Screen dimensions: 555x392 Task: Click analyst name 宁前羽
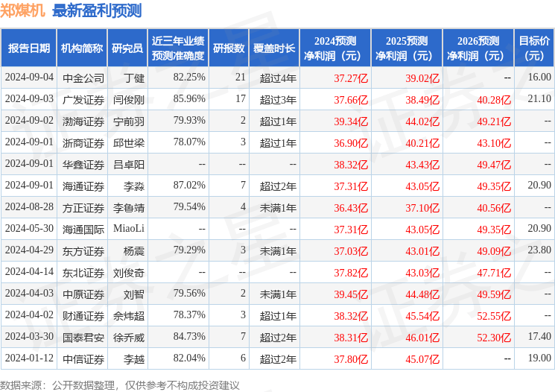[129, 121]
